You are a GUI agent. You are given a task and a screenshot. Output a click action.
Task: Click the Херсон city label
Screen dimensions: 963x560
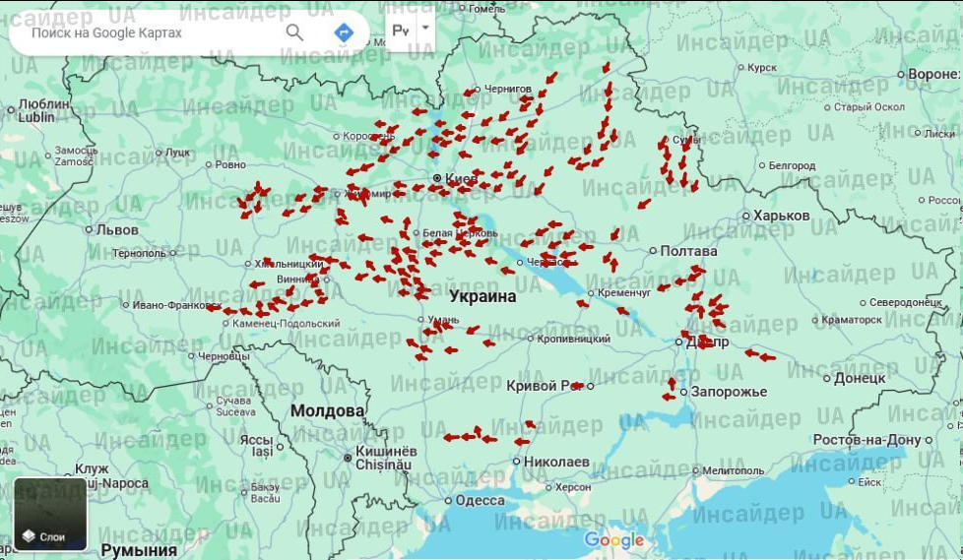[573, 487]
